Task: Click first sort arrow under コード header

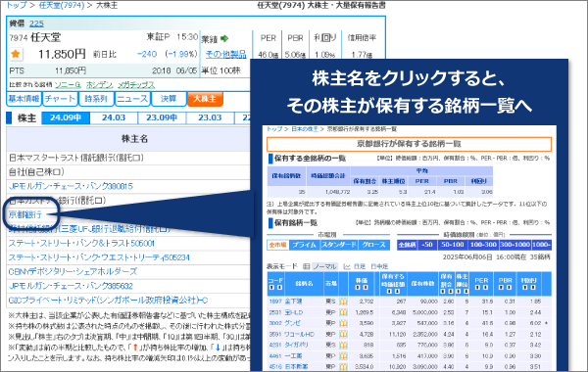Action: pos(271,288)
